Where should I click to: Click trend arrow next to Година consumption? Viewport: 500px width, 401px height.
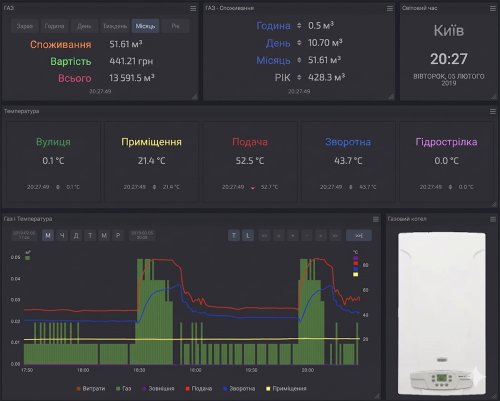(299, 26)
